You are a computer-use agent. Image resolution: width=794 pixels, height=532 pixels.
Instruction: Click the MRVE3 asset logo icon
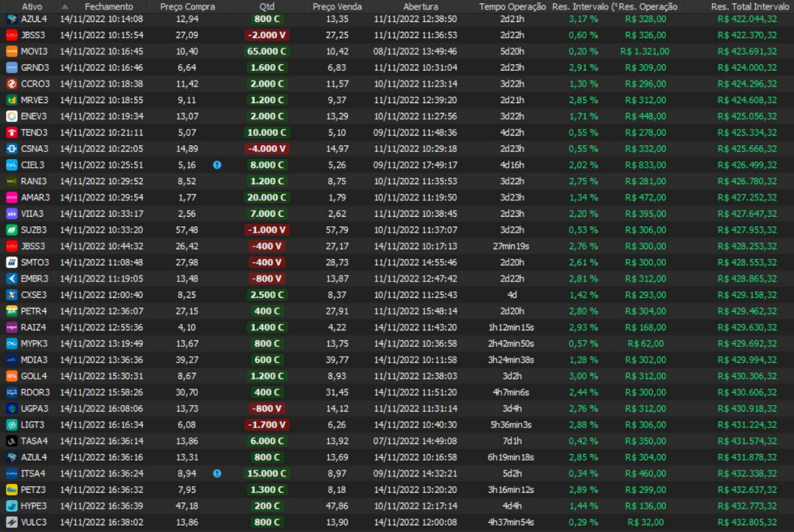12,100
